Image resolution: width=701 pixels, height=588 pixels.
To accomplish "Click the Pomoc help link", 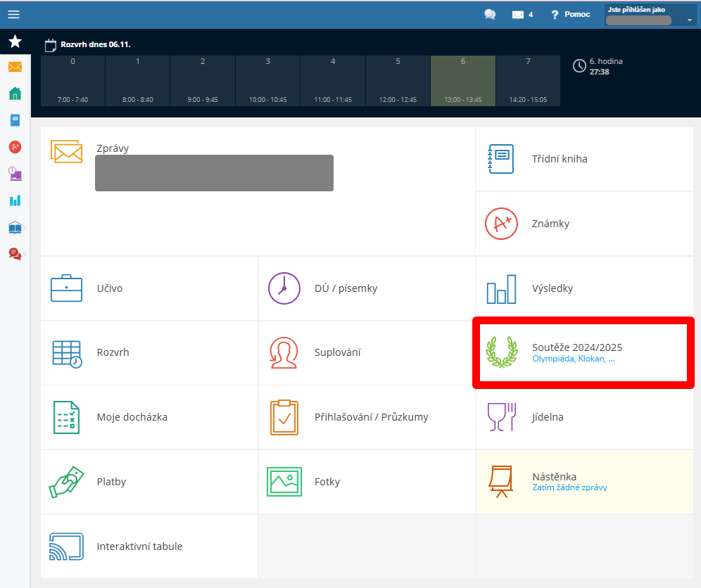I will point(577,14).
